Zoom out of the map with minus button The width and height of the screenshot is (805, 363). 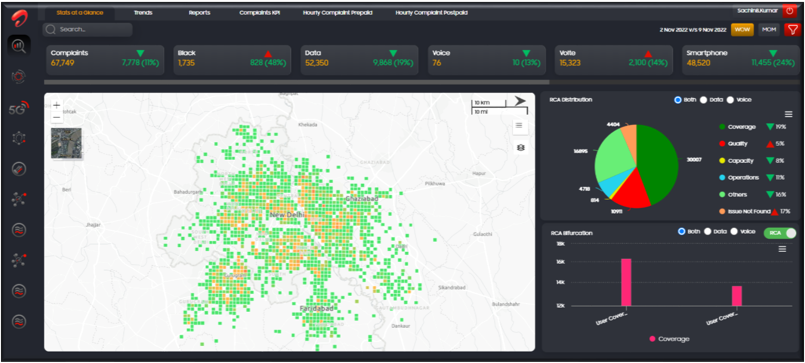tap(57, 118)
